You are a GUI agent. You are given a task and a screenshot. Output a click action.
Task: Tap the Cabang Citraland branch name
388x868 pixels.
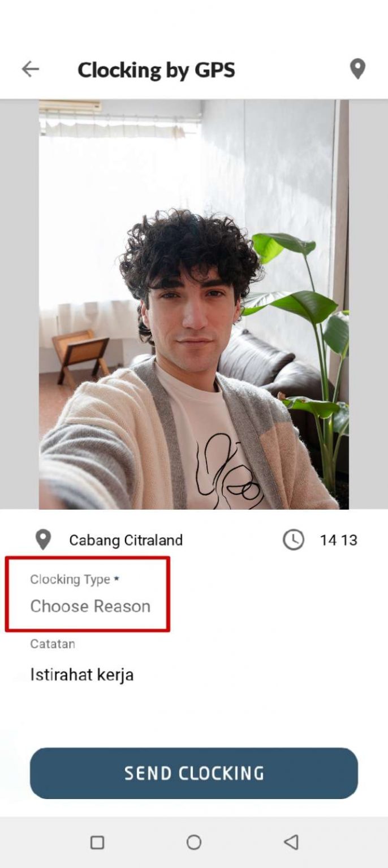pyautogui.click(x=126, y=540)
